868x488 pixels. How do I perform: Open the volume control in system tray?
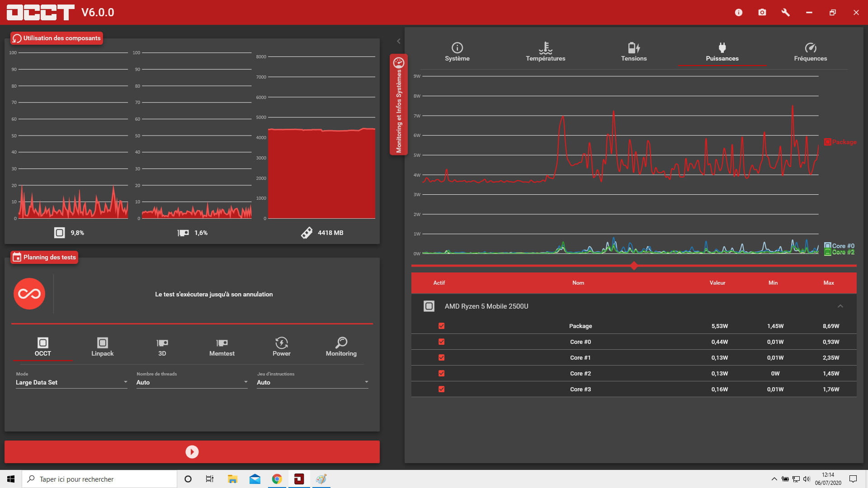coord(807,479)
